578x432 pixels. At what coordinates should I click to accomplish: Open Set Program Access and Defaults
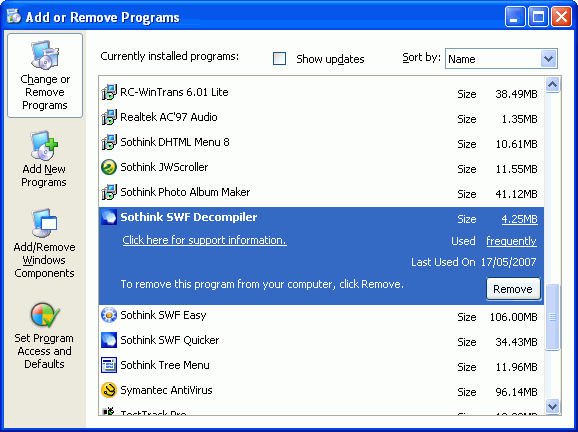[x=44, y=336]
